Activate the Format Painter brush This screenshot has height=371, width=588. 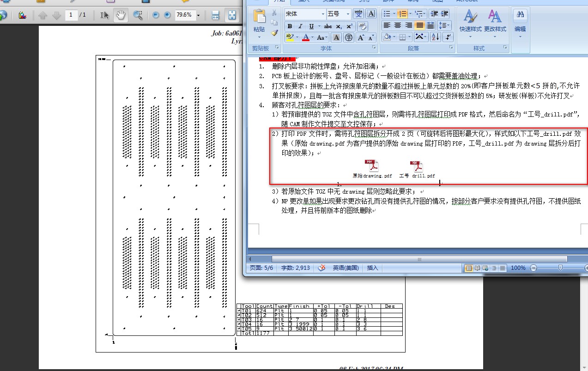coord(274,33)
